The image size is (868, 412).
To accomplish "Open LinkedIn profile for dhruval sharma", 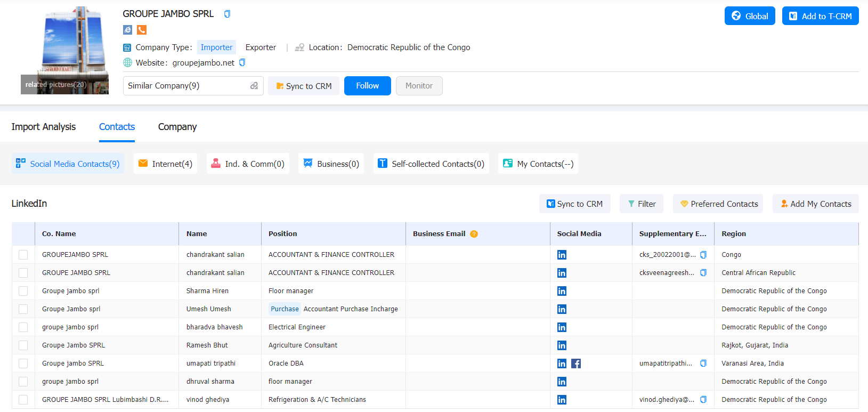I will click(x=562, y=382).
